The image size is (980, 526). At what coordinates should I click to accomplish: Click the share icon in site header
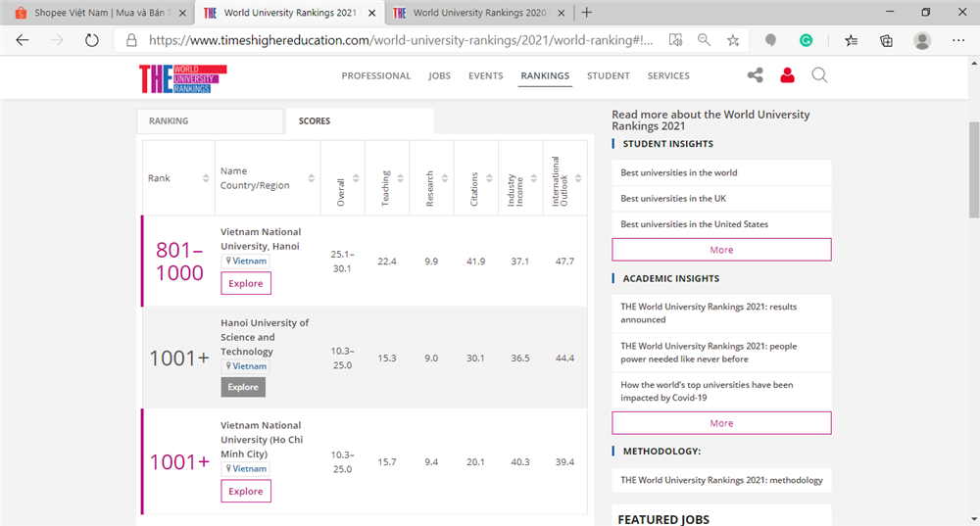point(755,75)
